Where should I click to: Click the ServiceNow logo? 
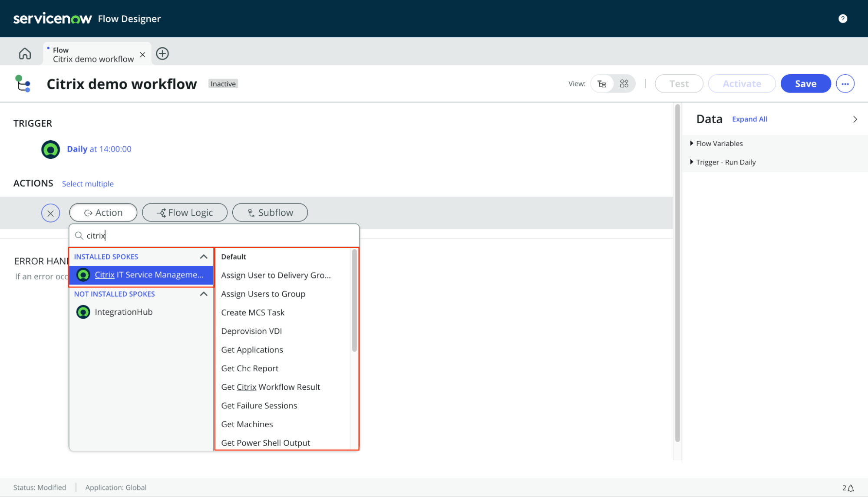53,19
